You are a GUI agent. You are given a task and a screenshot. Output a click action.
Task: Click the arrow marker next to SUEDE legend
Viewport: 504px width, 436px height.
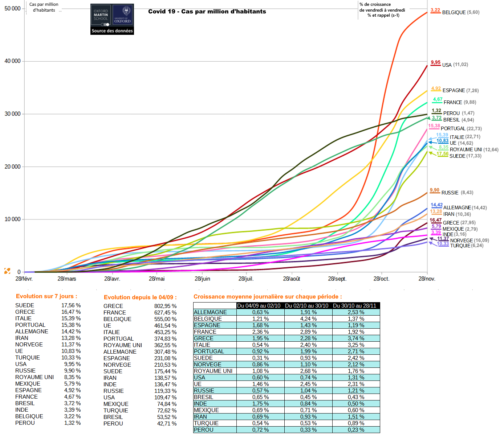tap(431, 153)
